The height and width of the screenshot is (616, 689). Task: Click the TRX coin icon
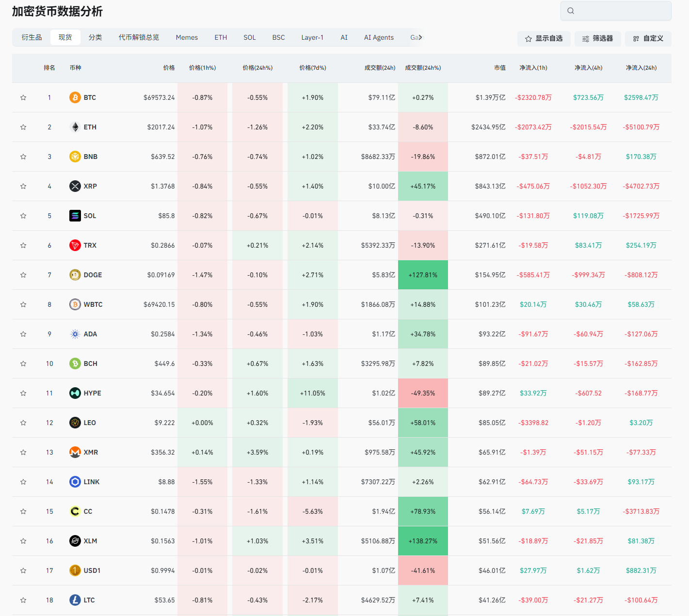pyautogui.click(x=75, y=245)
